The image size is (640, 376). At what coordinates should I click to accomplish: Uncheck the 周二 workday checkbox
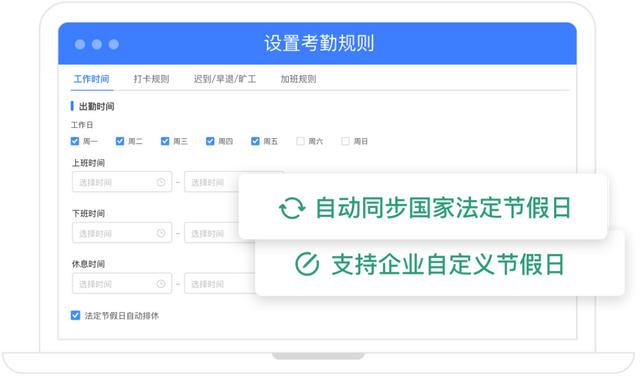pos(120,141)
